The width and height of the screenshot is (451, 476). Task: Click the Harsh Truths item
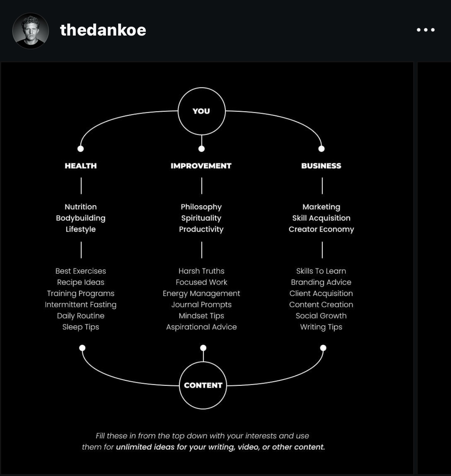click(202, 271)
